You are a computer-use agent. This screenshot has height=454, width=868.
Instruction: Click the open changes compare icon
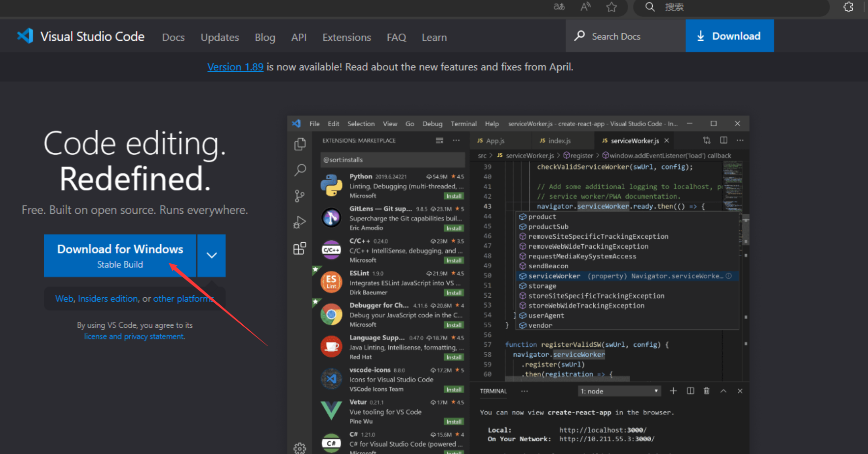pos(707,141)
